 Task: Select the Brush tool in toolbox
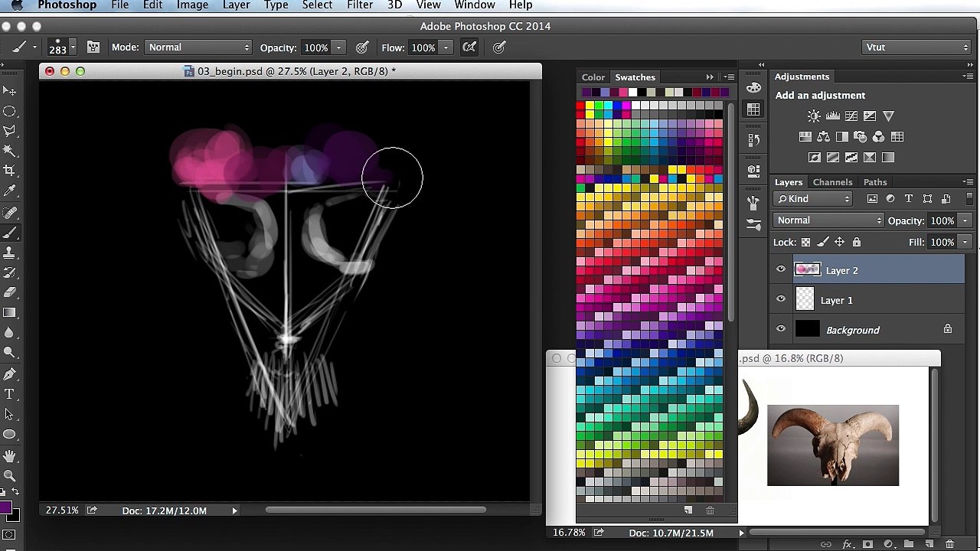point(9,232)
